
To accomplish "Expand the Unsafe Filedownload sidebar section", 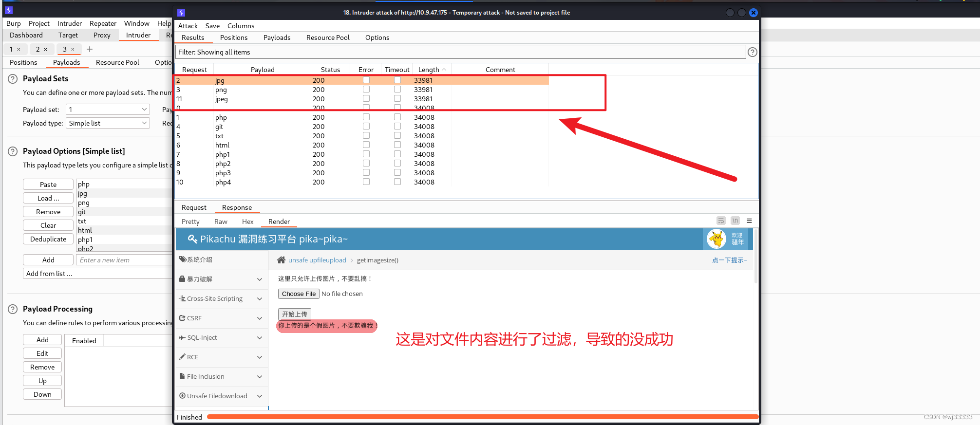I will pyautogui.click(x=222, y=396).
